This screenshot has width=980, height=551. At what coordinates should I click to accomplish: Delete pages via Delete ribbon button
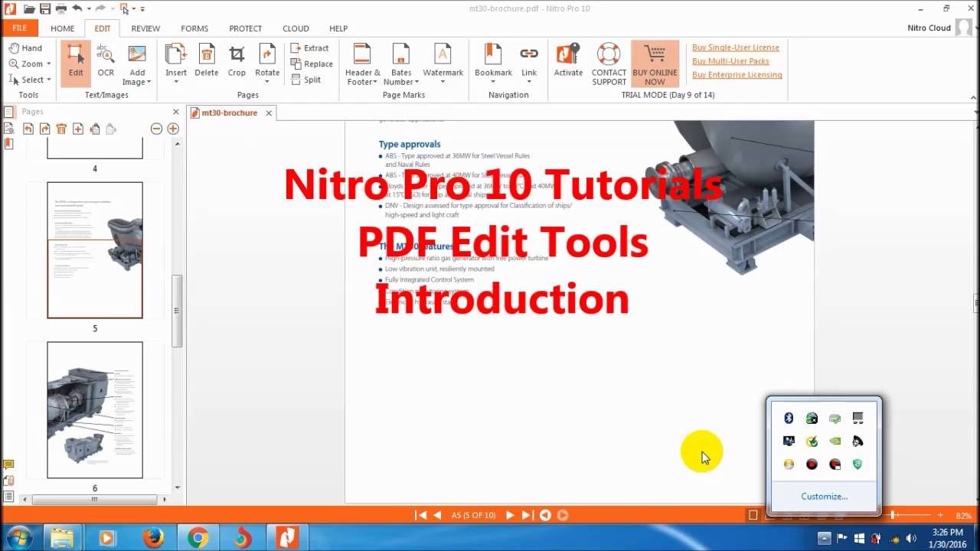click(206, 62)
